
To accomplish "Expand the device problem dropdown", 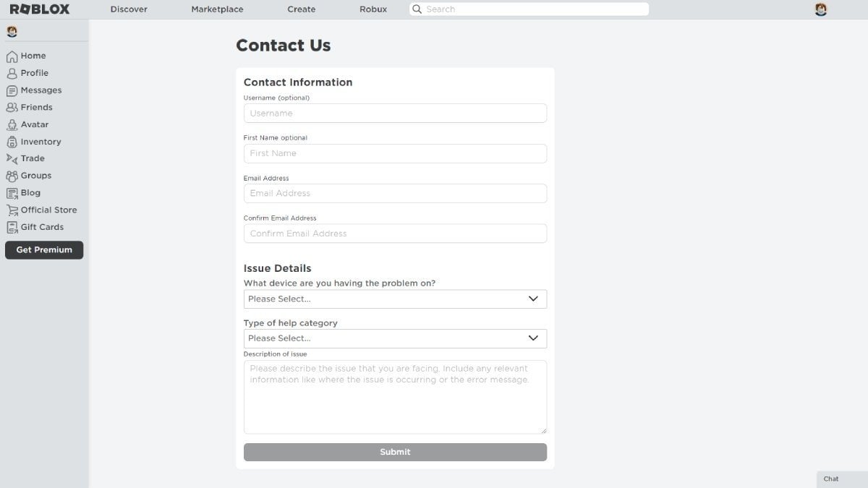I will (395, 299).
